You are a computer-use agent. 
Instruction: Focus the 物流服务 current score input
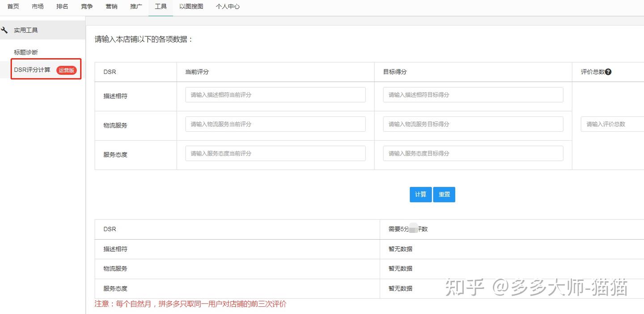275,124
